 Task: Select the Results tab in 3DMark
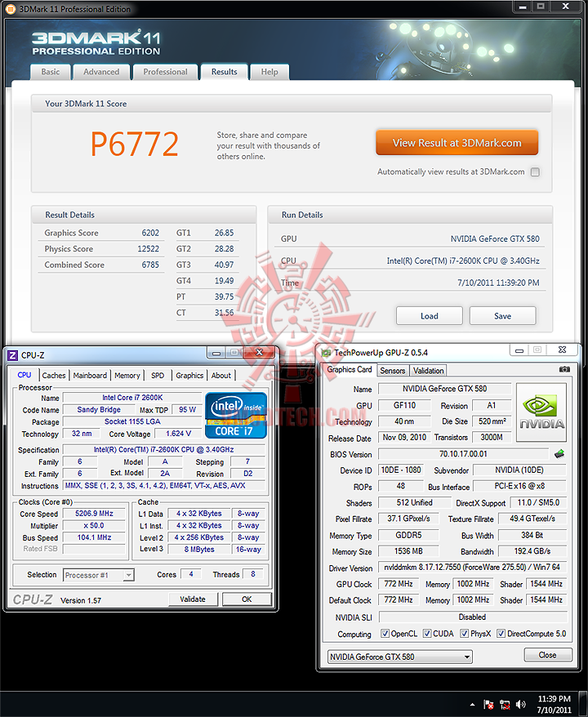click(224, 72)
